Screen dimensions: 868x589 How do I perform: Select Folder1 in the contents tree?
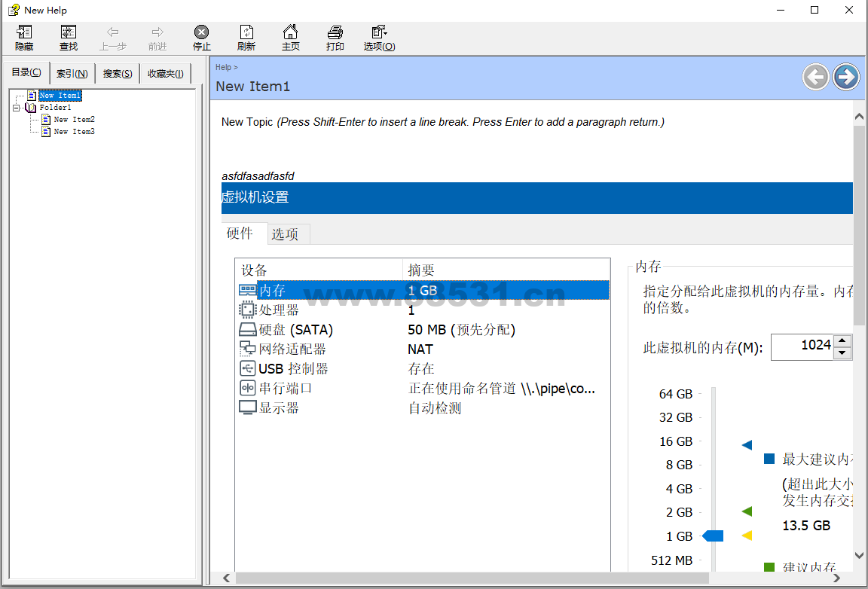[x=55, y=108]
